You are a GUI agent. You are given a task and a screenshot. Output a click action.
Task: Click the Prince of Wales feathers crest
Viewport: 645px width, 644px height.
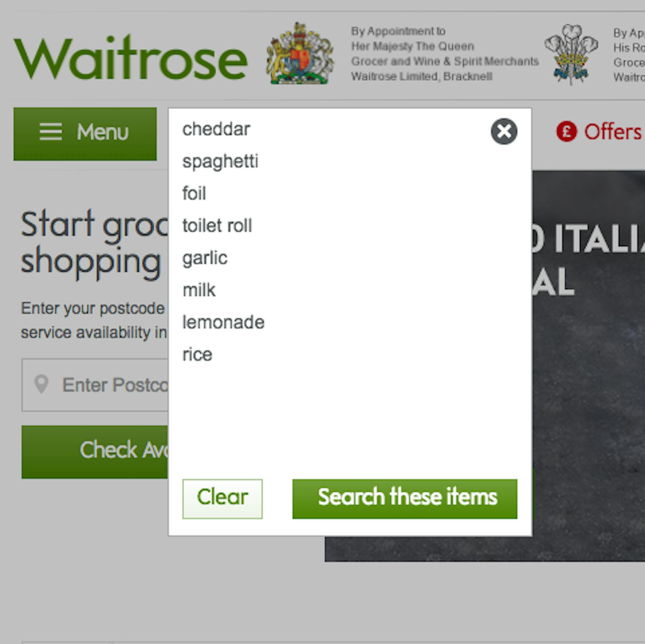tap(571, 54)
